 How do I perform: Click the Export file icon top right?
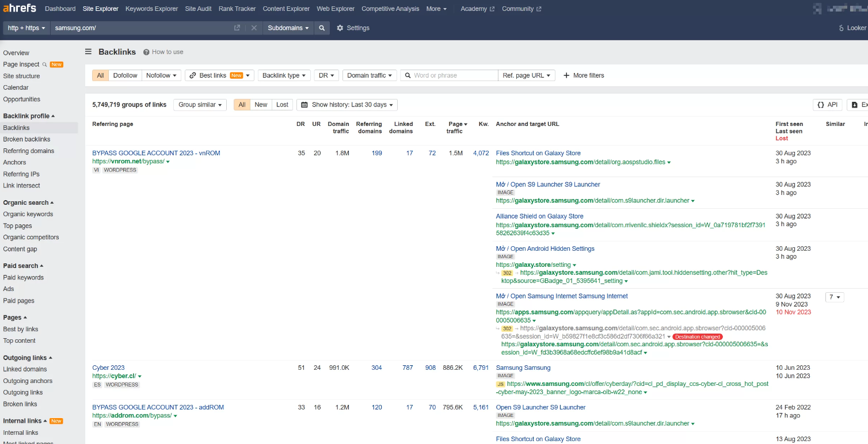pos(856,105)
